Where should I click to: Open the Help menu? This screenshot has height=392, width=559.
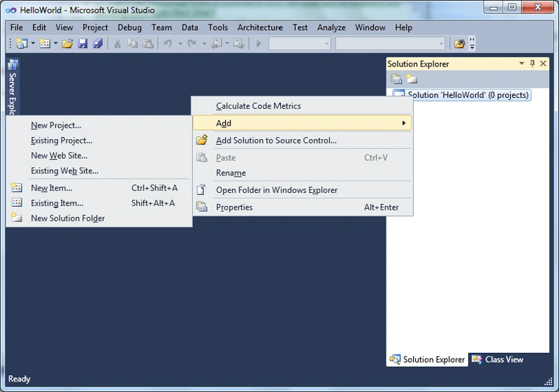pyautogui.click(x=404, y=27)
